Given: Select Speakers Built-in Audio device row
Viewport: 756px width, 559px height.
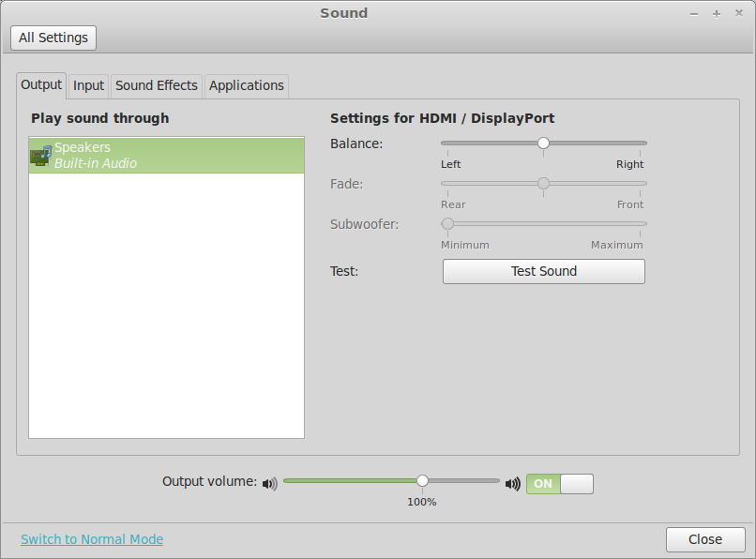Looking at the screenshot, I should coord(166,156).
